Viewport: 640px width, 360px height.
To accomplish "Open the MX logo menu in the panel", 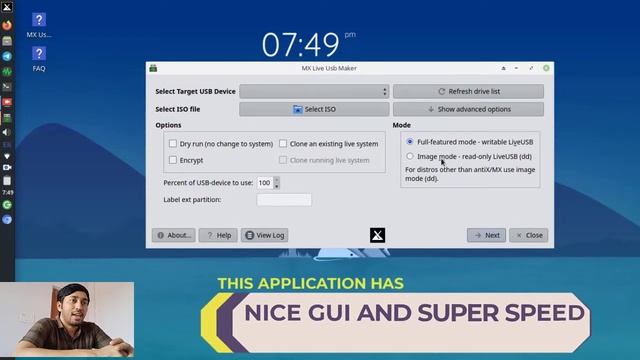I will [x=7, y=7].
